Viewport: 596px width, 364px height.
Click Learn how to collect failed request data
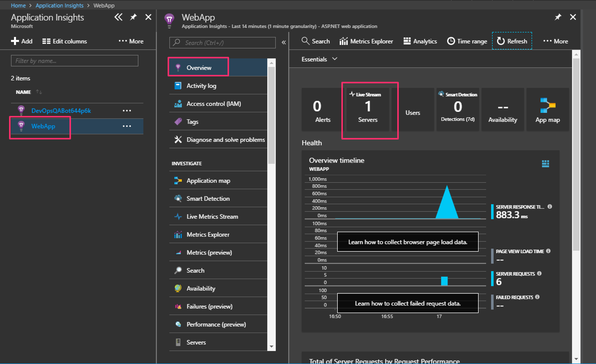[x=408, y=303]
